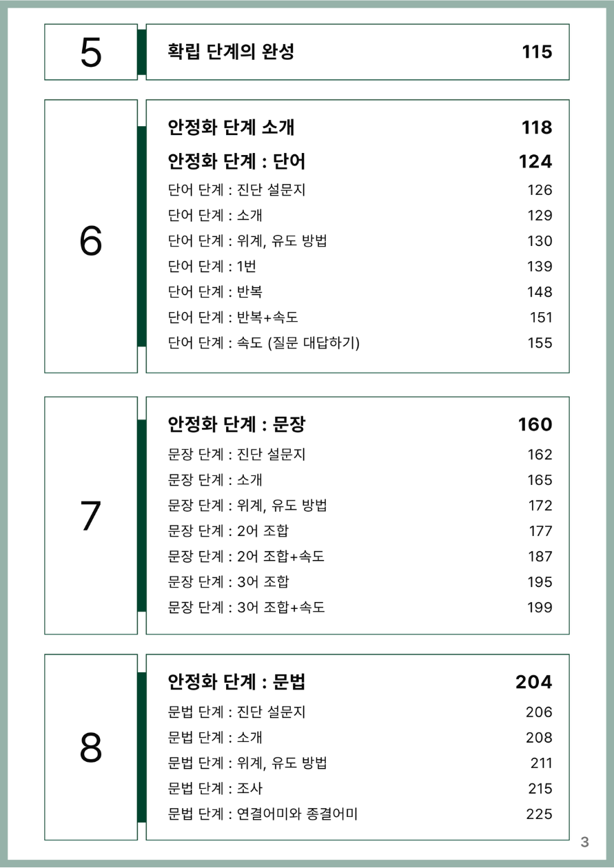Jump to '단어 단계 : 속도 (질문 대답하기)'
The height and width of the screenshot is (868, 614).
264,343
